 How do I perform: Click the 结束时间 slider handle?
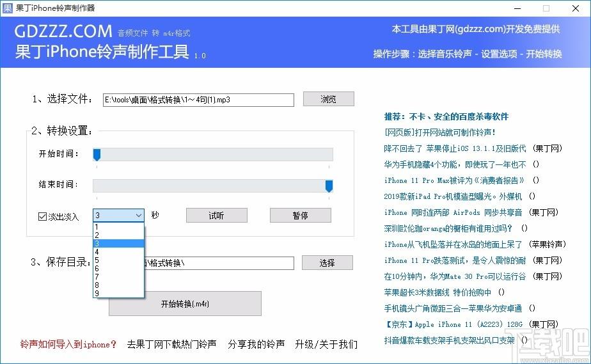329,186
